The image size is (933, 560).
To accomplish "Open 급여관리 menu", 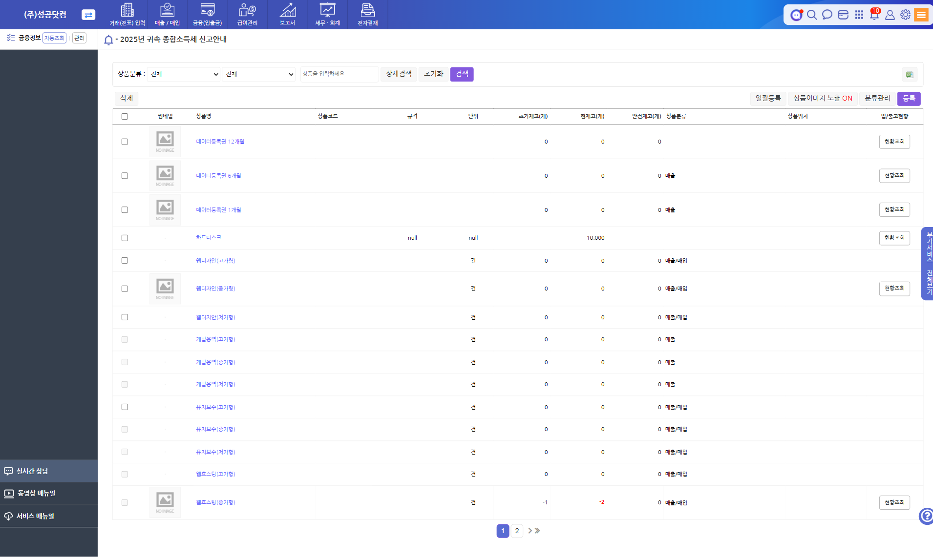I will tap(247, 15).
